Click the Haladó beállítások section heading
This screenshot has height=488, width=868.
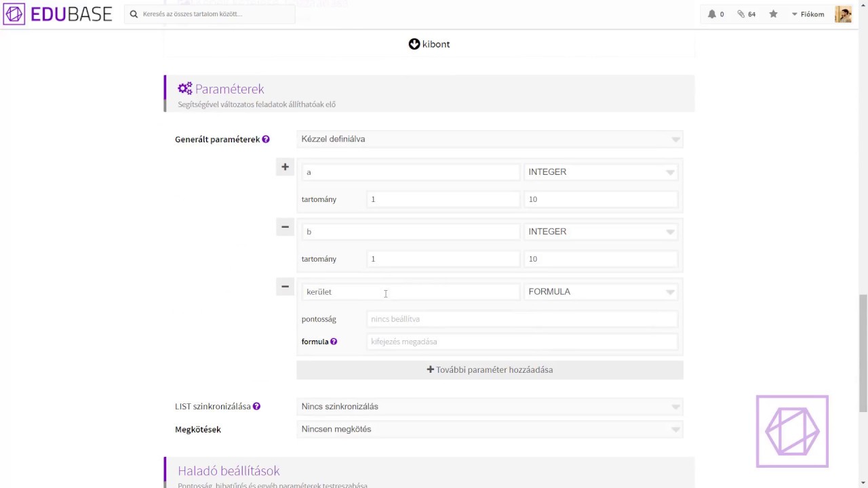tap(229, 471)
